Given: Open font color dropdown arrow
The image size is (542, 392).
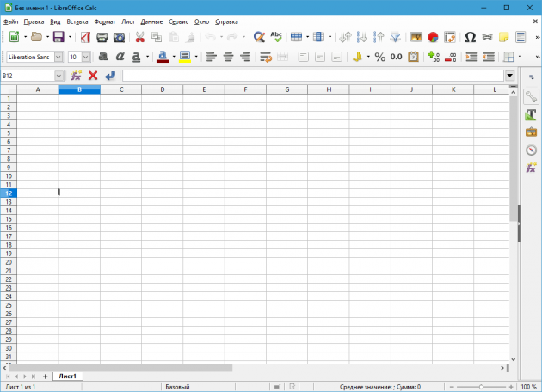Looking at the screenshot, I should coord(174,57).
